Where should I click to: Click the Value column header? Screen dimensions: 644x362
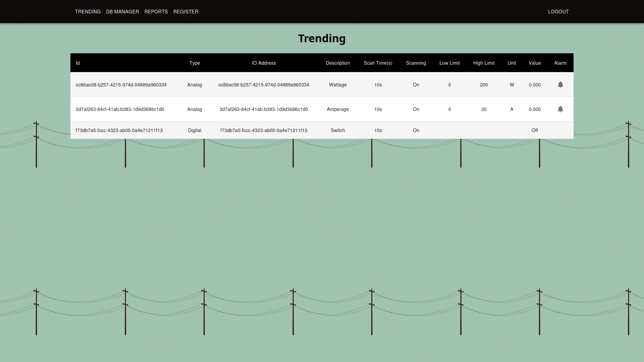click(535, 63)
